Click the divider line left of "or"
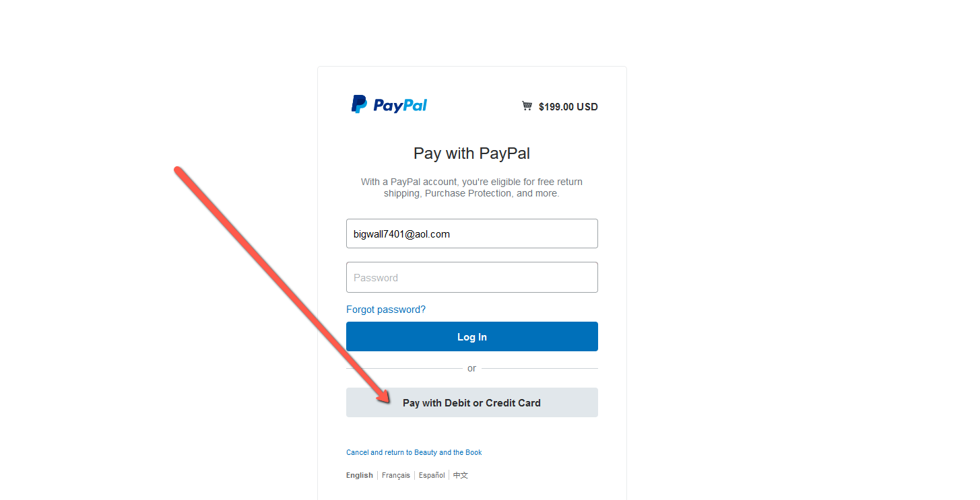 click(404, 368)
